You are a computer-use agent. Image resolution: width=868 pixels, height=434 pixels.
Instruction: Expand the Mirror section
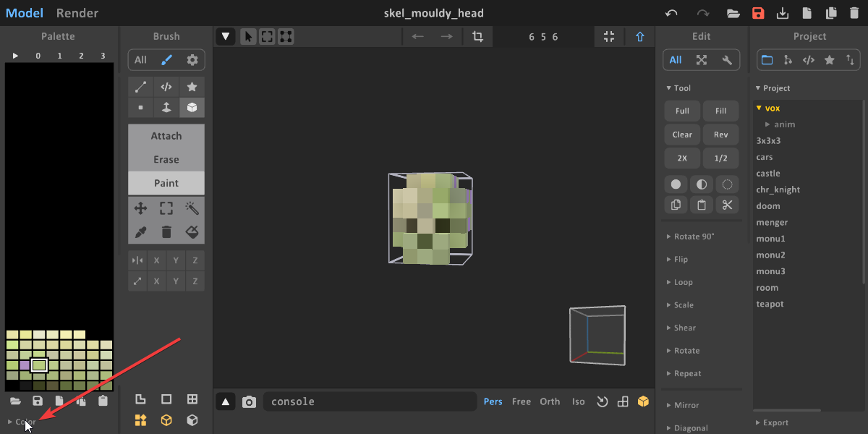682,405
